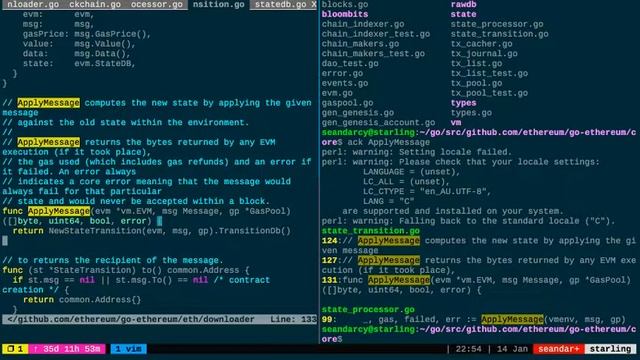Click error.go in the listing
This screenshot has width=640, height=360.
342,73
